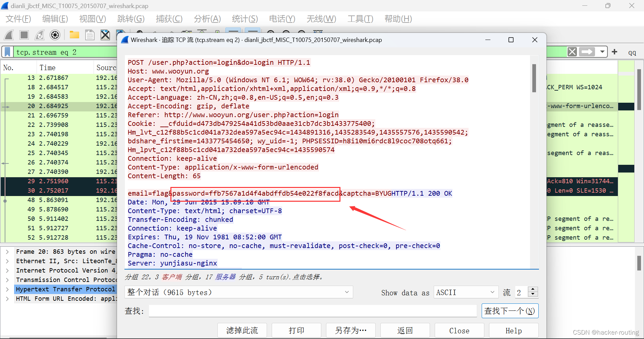Expand the HTML Form URL Encoded row

click(7, 299)
